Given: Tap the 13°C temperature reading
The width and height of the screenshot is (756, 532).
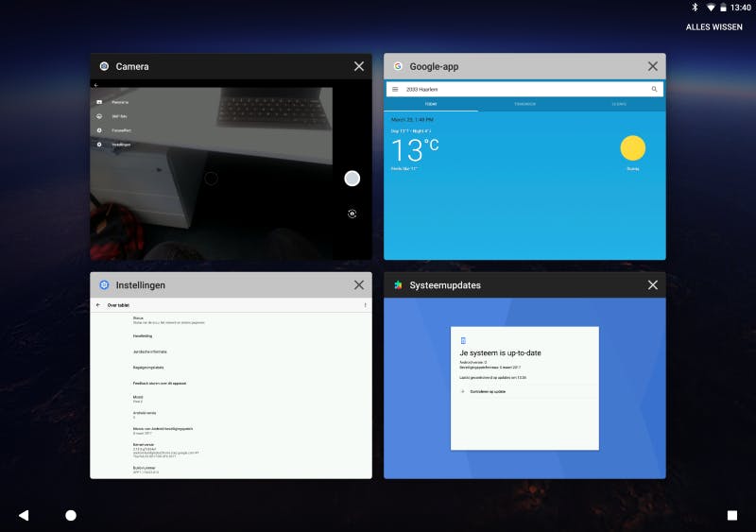Looking at the screenshot, I should tap(415, 150).
